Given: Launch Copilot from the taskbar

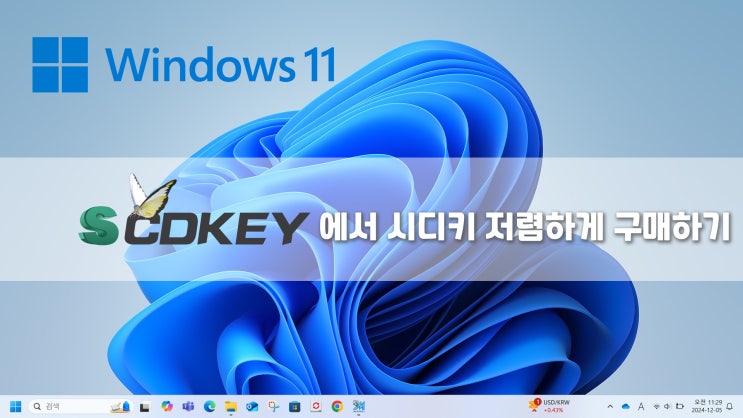Looking at the screenshot, I should 166,407.
